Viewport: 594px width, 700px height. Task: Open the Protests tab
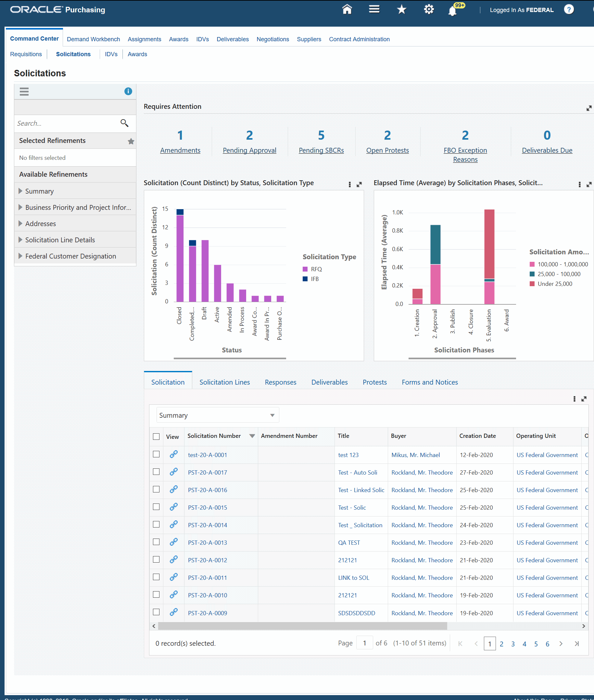pos(374,382)
